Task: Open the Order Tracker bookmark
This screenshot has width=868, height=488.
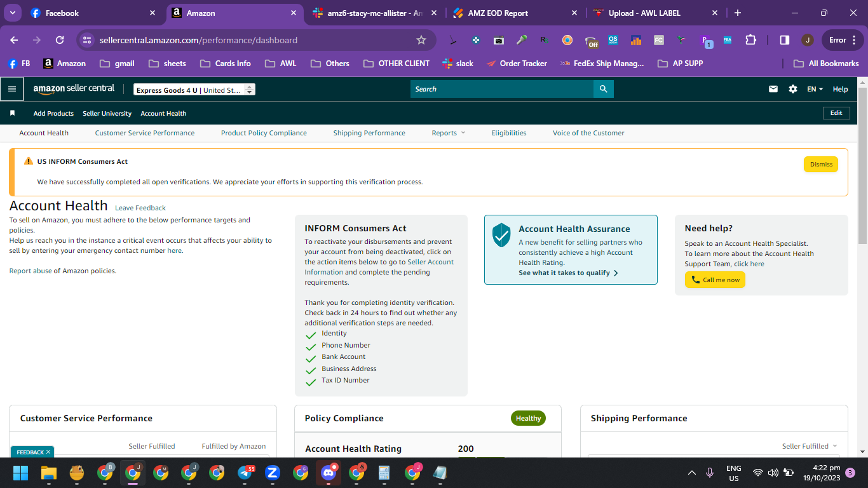Action: [516, 64]
